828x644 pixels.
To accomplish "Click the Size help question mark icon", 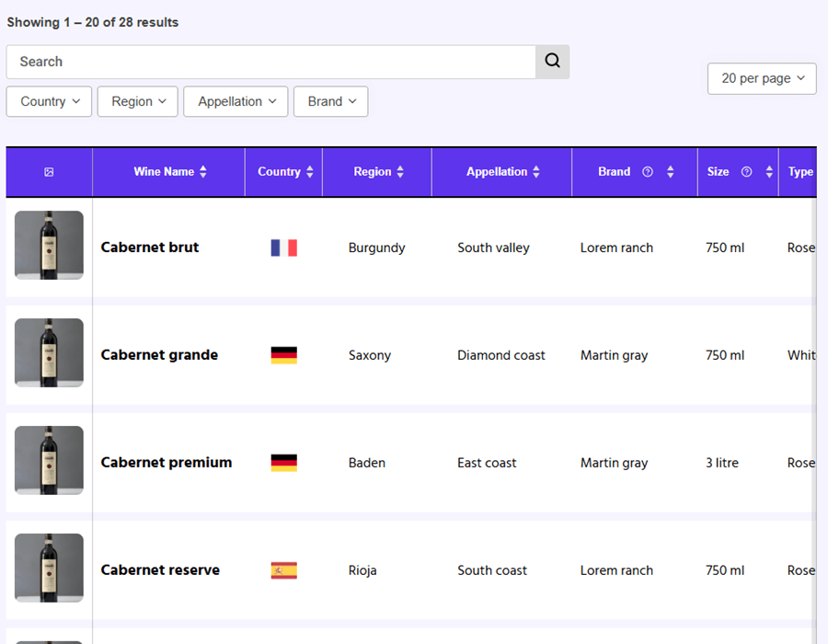I will click(746, 171).
